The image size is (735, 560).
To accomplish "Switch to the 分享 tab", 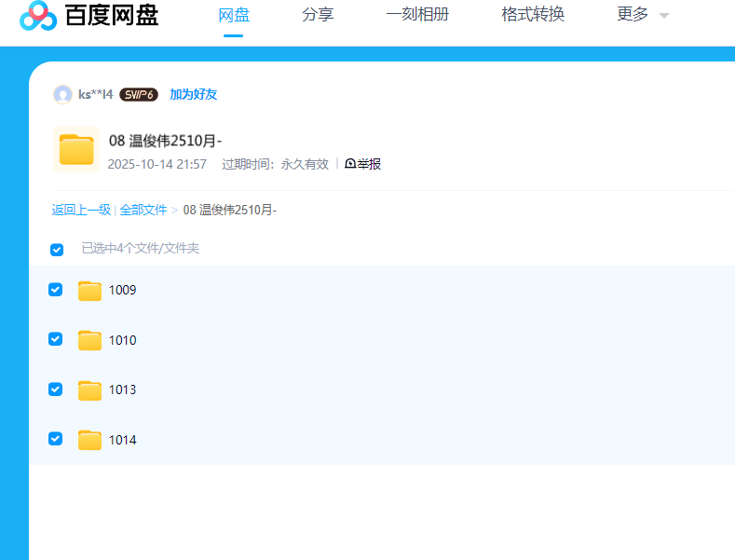I will point(318,15).
